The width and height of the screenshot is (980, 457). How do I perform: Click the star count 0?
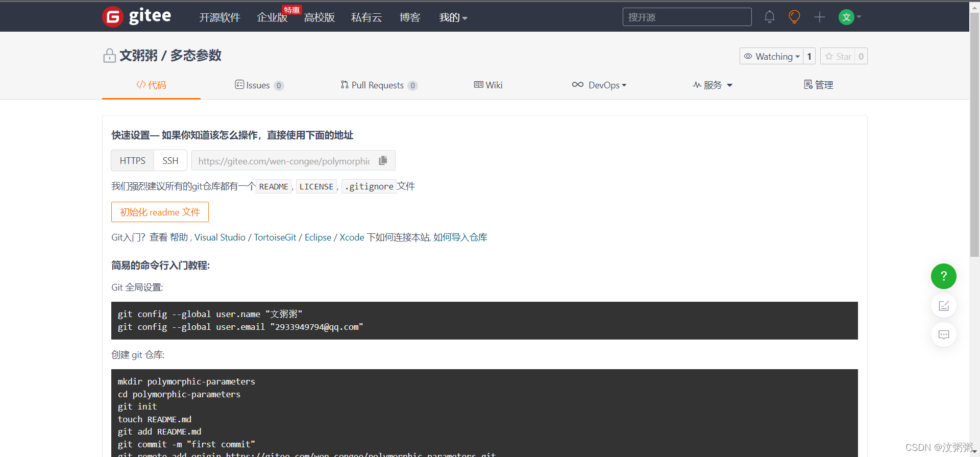861,56
